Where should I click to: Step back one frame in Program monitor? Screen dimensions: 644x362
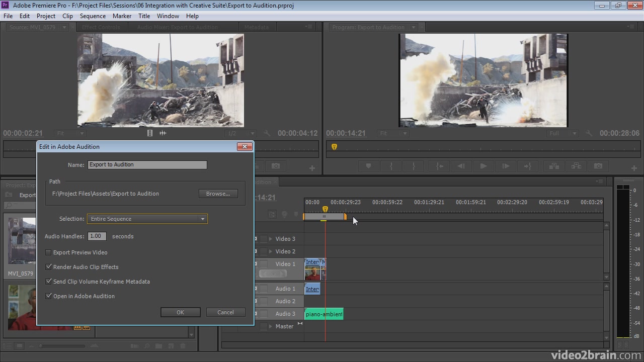460,166
